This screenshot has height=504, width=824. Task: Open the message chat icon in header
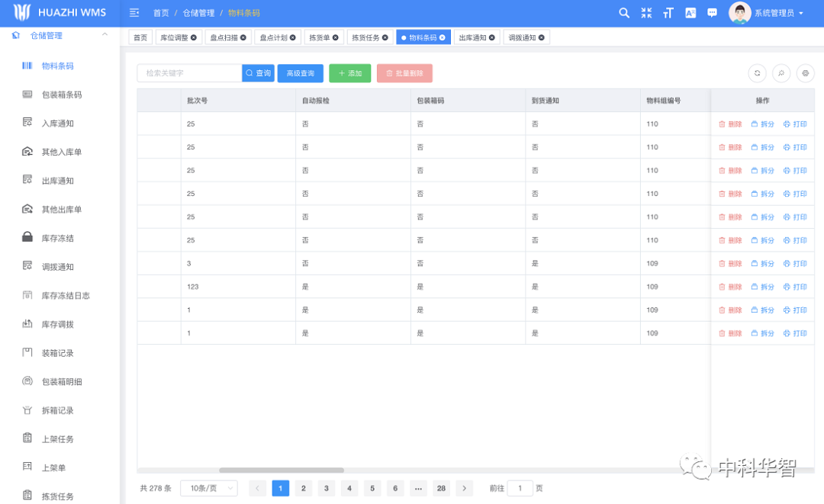point(713,13)
